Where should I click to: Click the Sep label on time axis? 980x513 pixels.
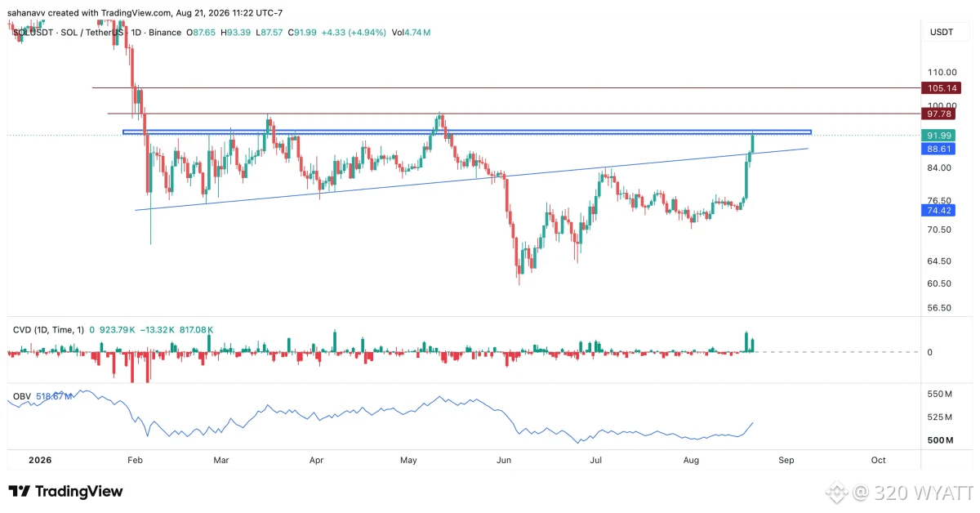pos(786,460)
